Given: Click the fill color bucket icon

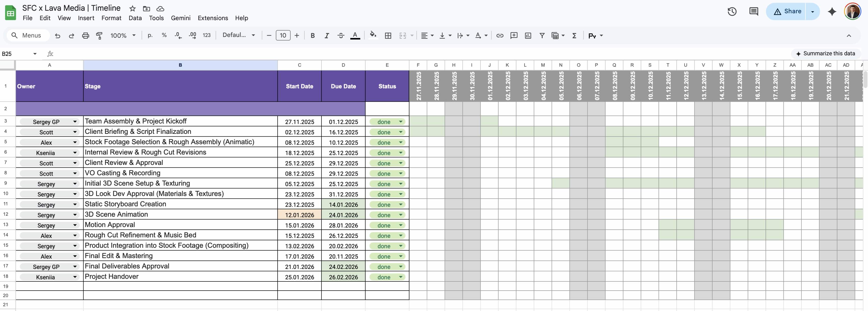Looking at the screenshot, I should click(x=373, y=35).
